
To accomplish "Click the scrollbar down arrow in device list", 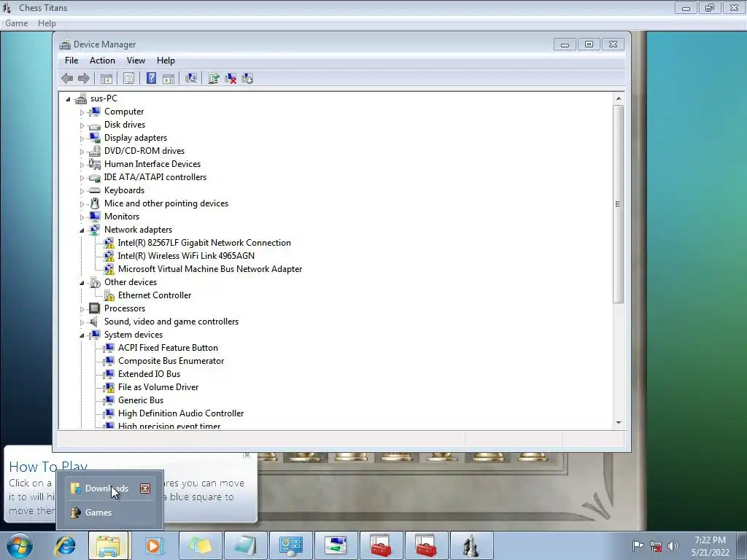I will point(618,422).
